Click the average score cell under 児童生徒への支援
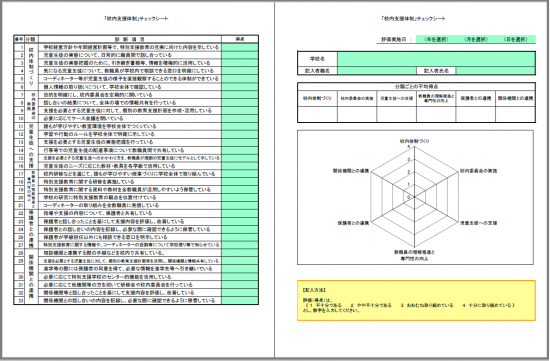The height and width of the screenshot is (361, 550). [397, 114]
